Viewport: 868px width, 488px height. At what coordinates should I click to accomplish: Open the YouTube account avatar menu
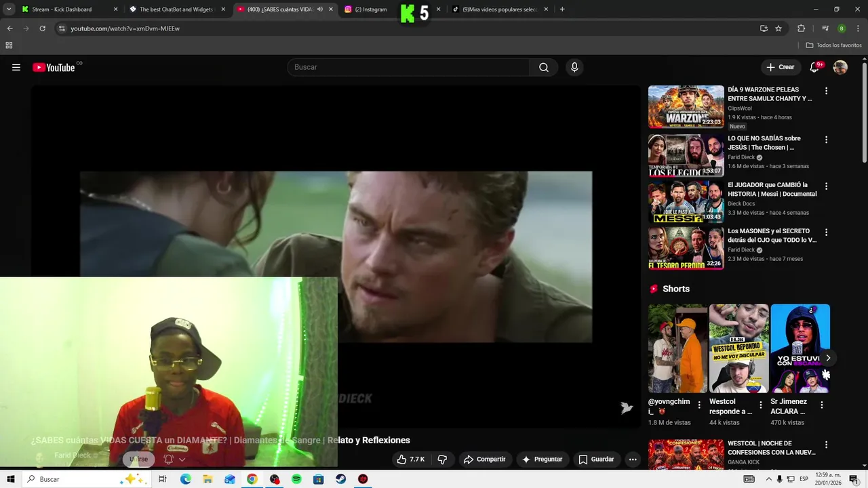[x=840, y=67]
